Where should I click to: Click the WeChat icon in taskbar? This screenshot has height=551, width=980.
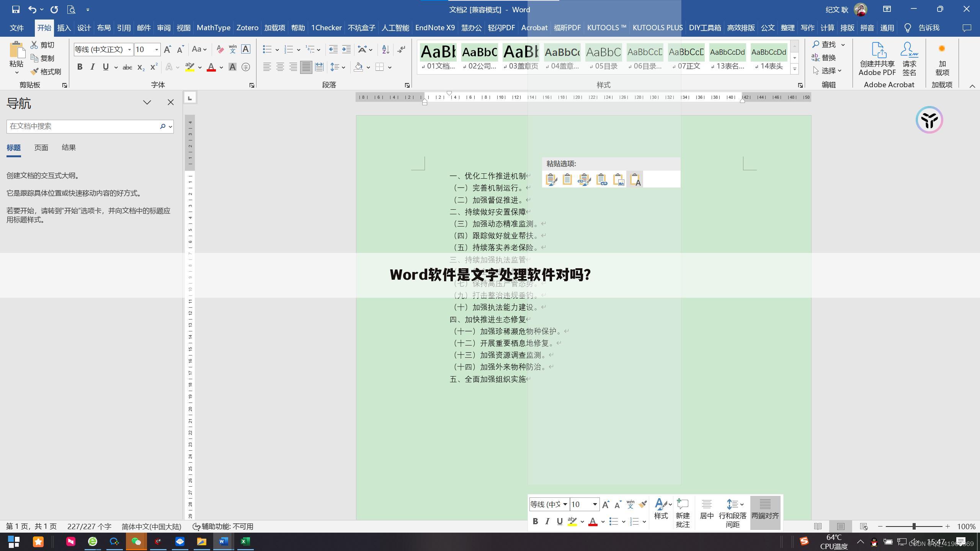(x=136, y=542)
